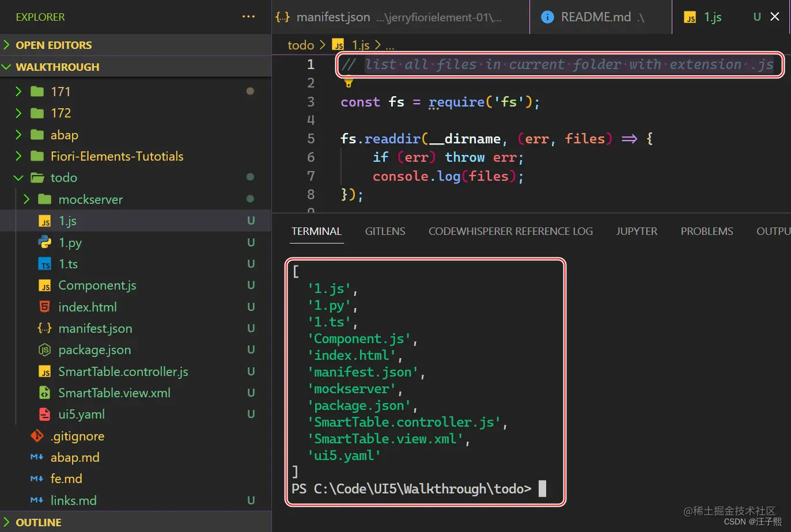Open package.json in the file tree
791x532 pixels.
point(94,350)
